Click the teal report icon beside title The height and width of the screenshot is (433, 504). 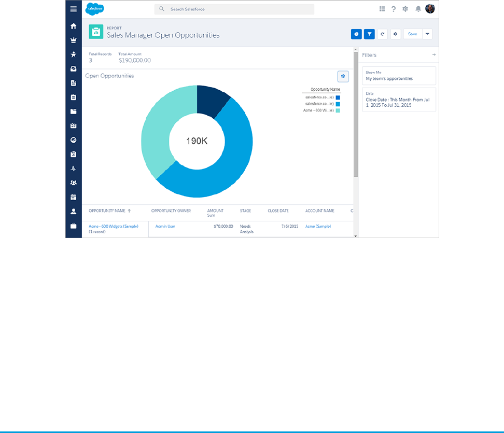pyautogui.click(x=96, y=32)
